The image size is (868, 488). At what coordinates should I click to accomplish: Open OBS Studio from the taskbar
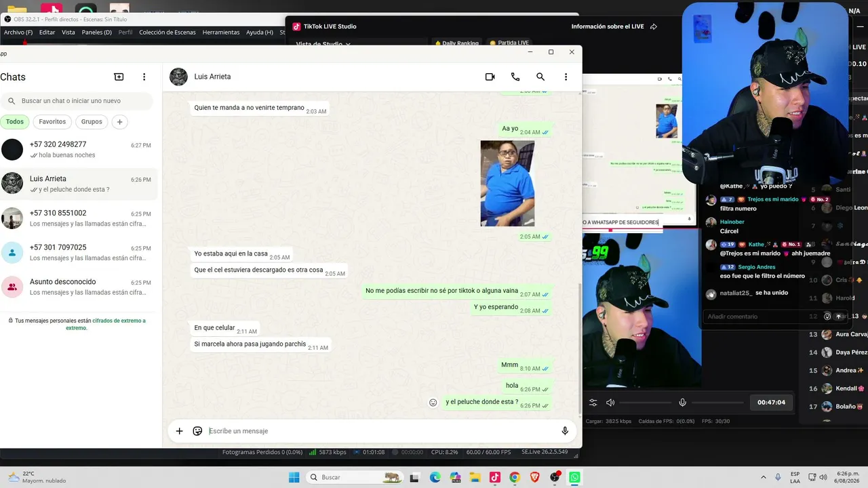tap(555, 477)
